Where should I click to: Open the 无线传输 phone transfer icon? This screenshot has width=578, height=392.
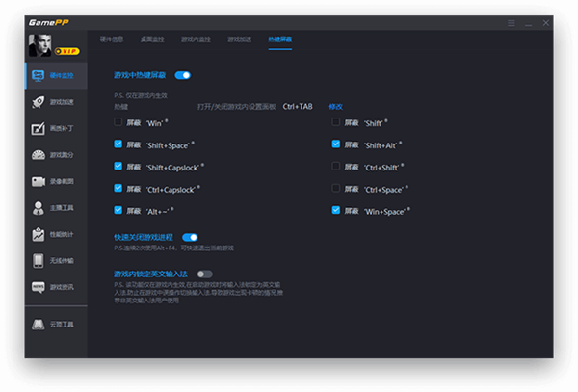click(39, 260)
